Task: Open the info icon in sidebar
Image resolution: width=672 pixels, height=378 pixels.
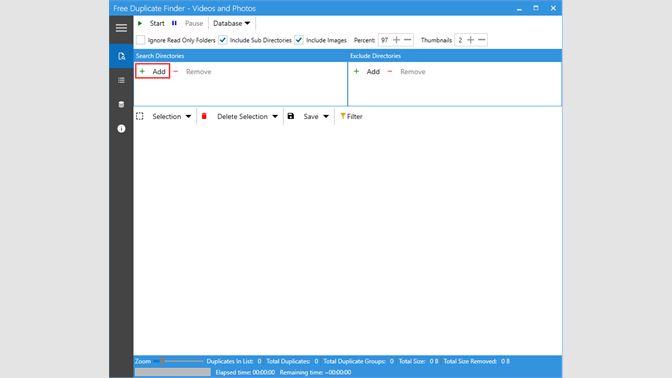Action: coord(121,129)
